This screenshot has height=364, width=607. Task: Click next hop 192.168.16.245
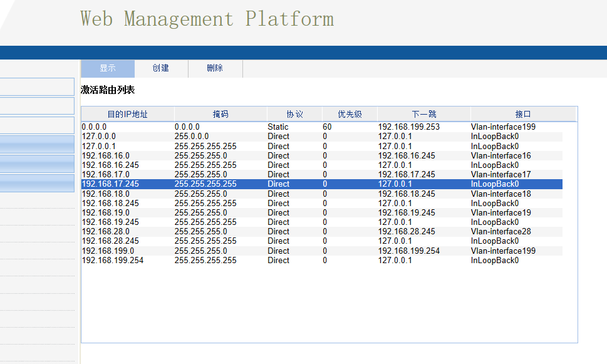click(407, 155)
